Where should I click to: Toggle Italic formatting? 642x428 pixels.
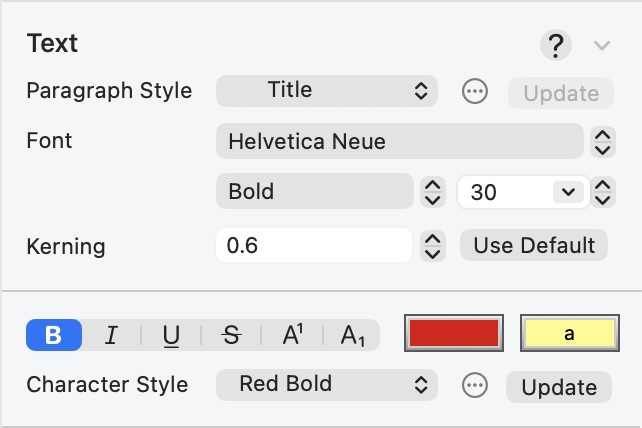(111, 335)
